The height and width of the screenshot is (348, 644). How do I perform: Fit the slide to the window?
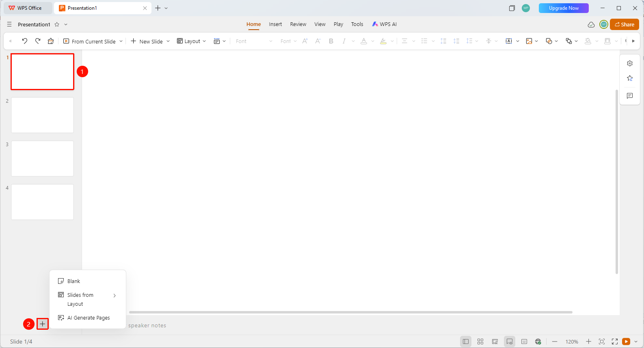[602, 342]
